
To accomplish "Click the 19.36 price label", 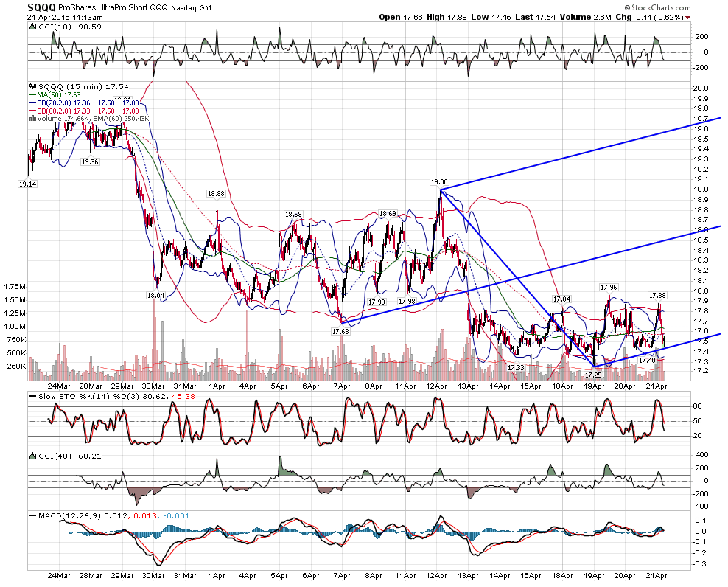I will (90, 161).
